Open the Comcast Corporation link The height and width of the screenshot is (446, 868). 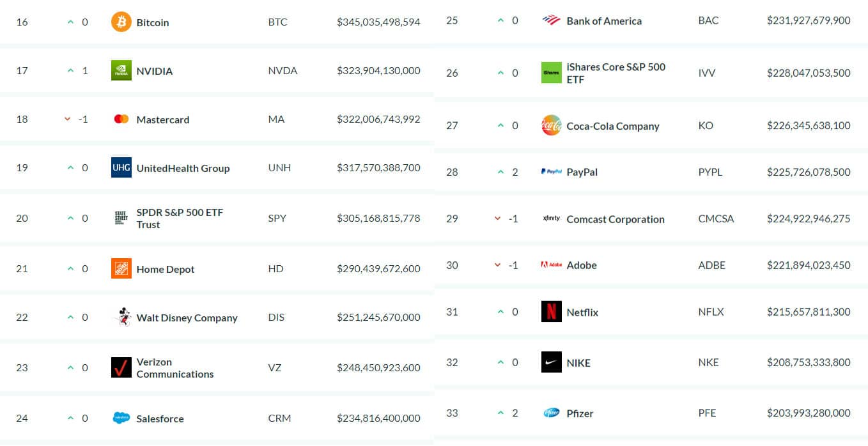coord(616,219)
